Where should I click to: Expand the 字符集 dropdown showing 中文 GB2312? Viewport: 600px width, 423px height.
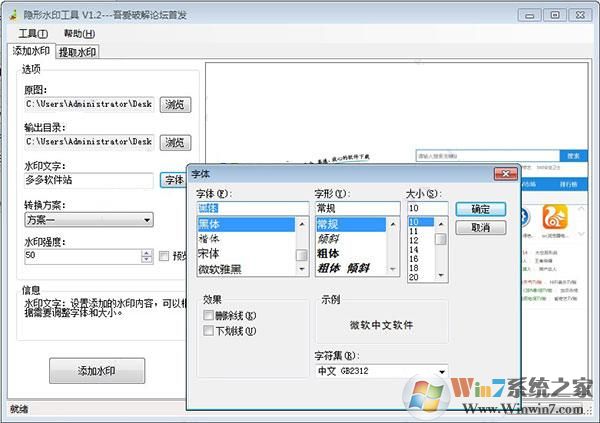pyautogui.click(x=380, y=371)
